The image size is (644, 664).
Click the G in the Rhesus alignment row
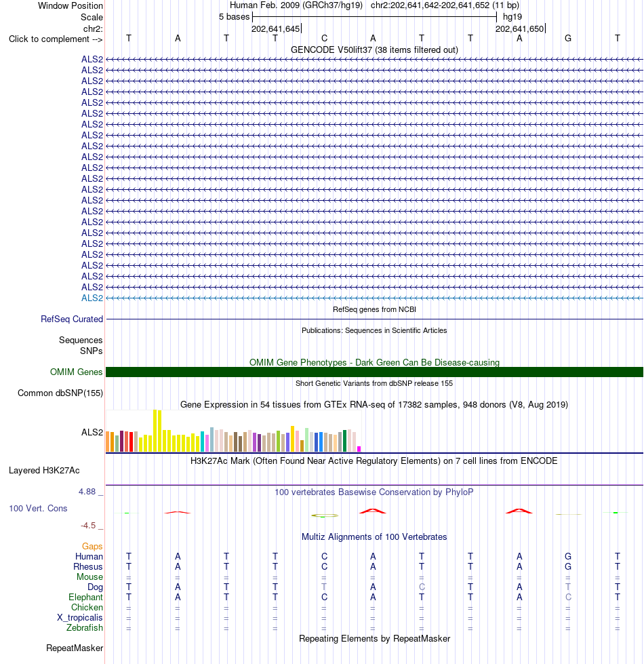[x=568, y=566]
